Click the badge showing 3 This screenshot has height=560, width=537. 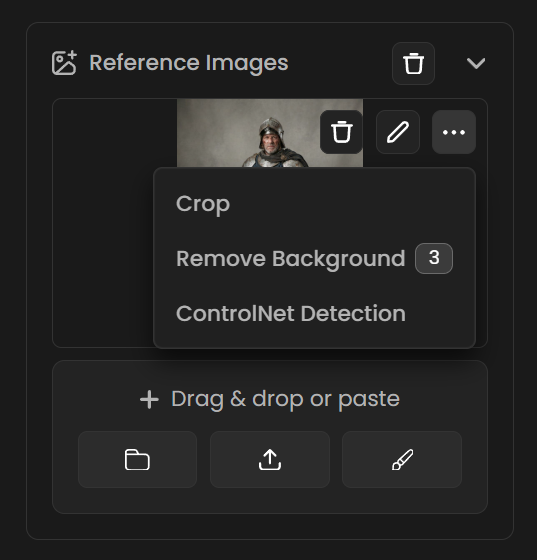coord(434,259)
